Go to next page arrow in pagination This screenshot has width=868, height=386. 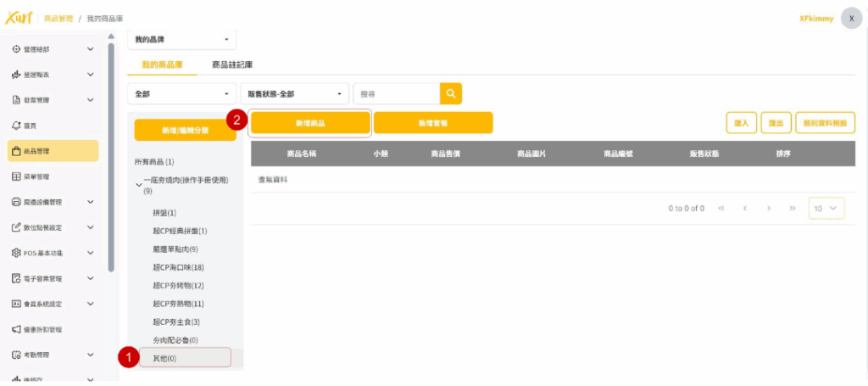click(x=768, y=208)
